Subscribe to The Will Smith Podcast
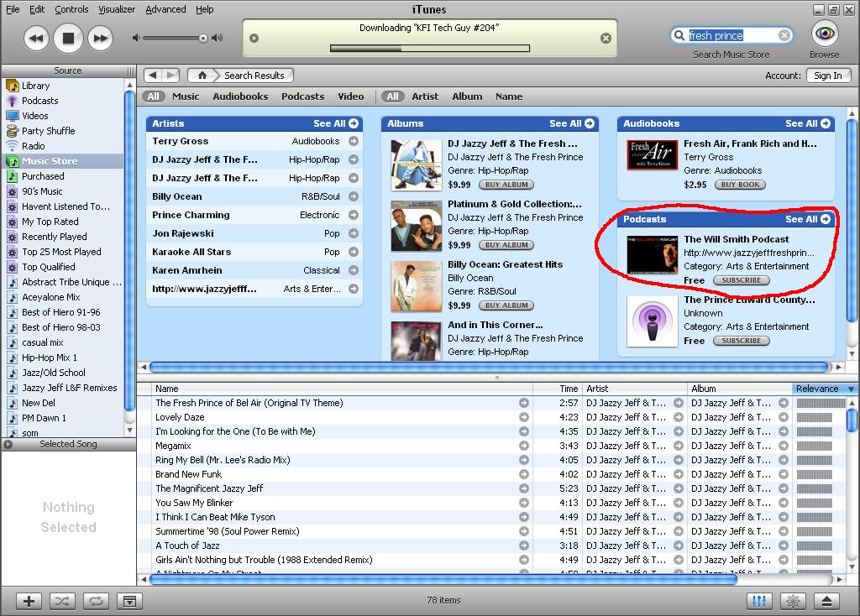This screenshot has width=860, height=616. click(741, 280)
